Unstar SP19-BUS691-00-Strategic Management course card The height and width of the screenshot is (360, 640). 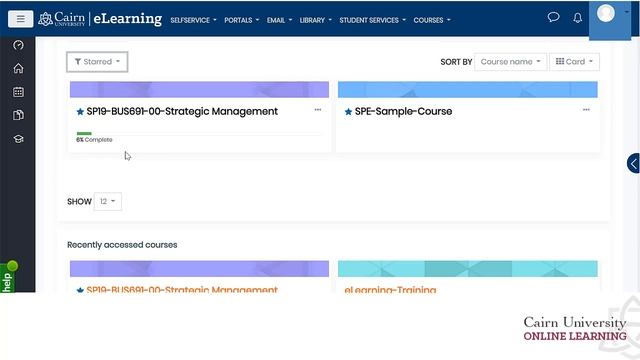pyautogui.click(x=80, y=111)
